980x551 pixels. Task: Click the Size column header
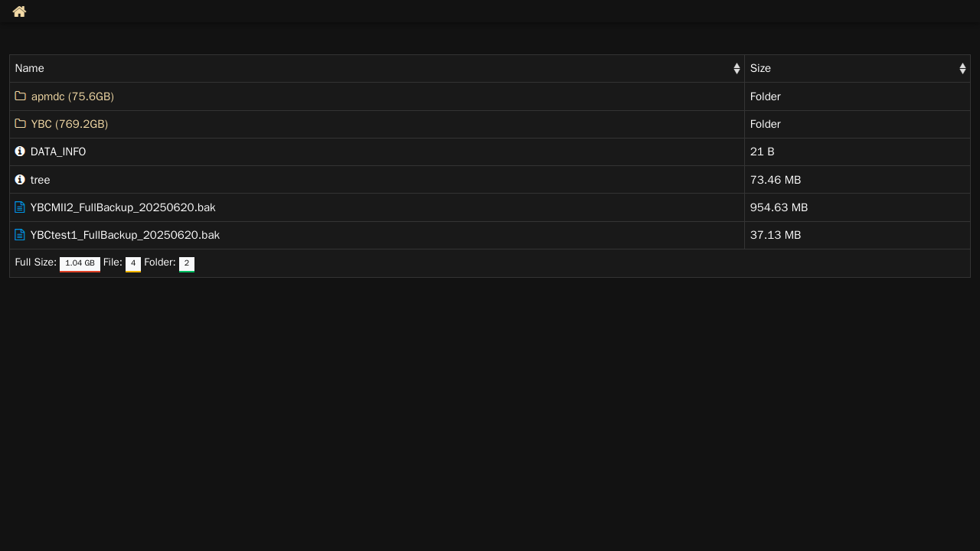(x=857, y=69)
